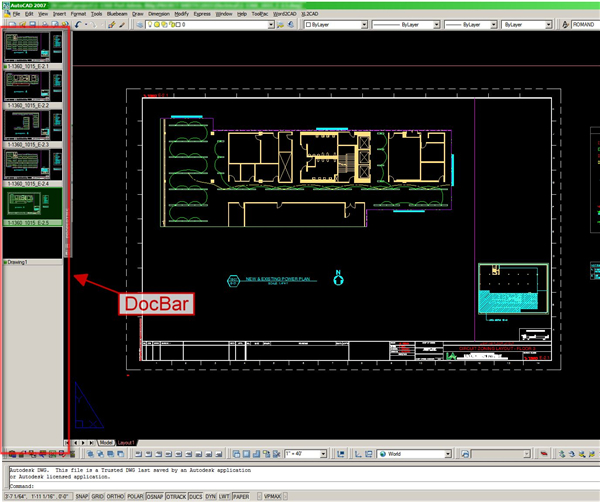Expand the layer dropdown list
600x502 pixels.
click(x=271, y=24)
